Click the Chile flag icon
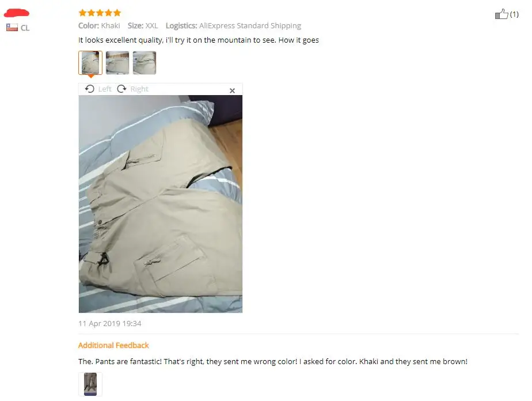 12,28
